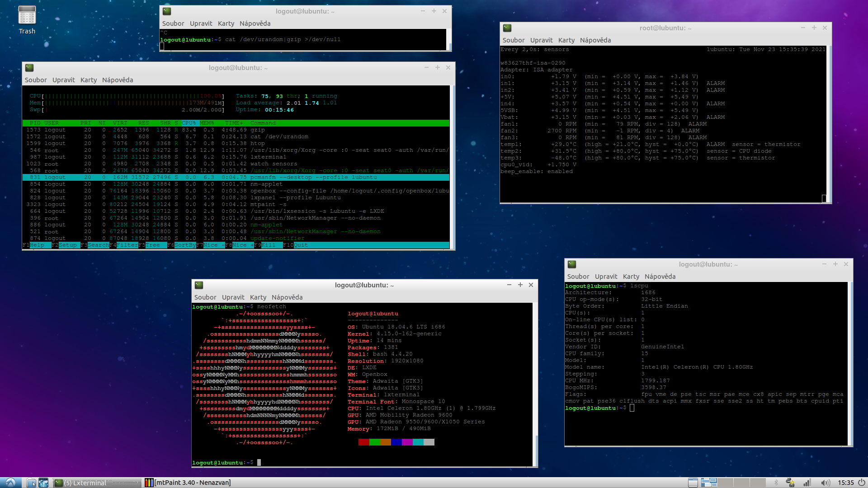Click red color block in neofetch

pyautogui.click(x=363, y=442)
